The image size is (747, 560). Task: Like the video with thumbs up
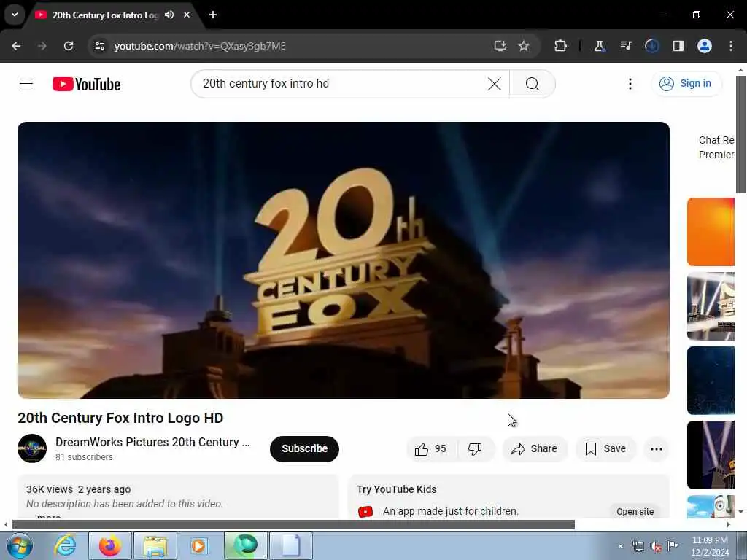tap(430, 449)
